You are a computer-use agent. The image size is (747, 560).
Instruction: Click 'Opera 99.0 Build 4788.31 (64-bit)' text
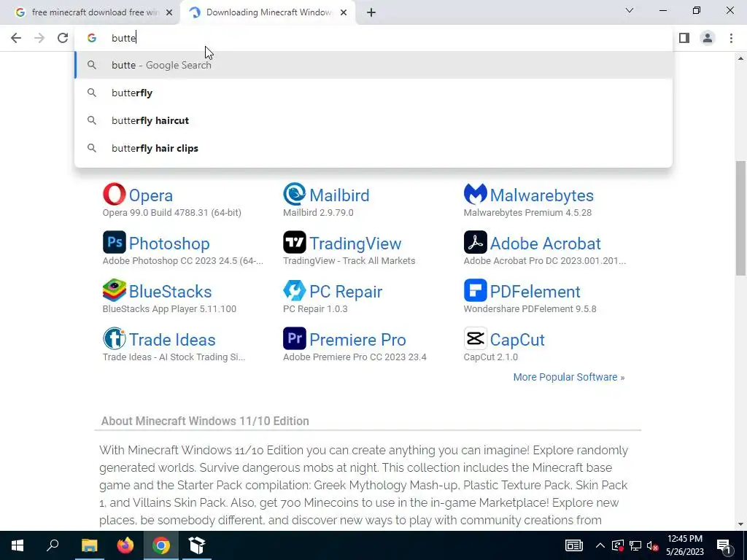(x=172, y=213)
